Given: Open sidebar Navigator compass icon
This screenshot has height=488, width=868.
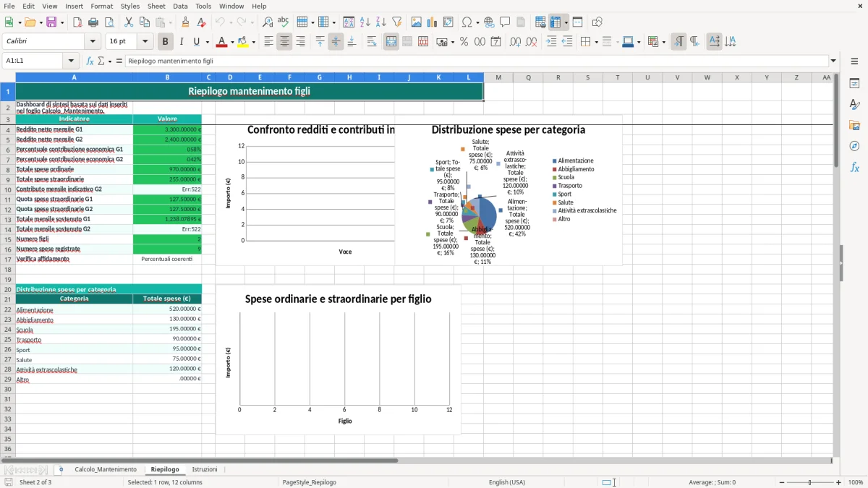Looking at the screenshot, I should pyautogui.click(x=854, y=146).
